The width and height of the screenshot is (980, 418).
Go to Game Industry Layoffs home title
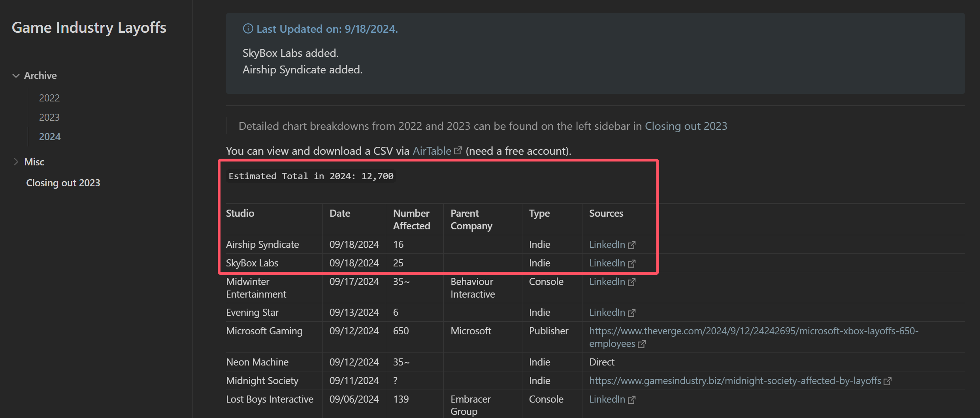pyautogui.click(x=89, y=28)
